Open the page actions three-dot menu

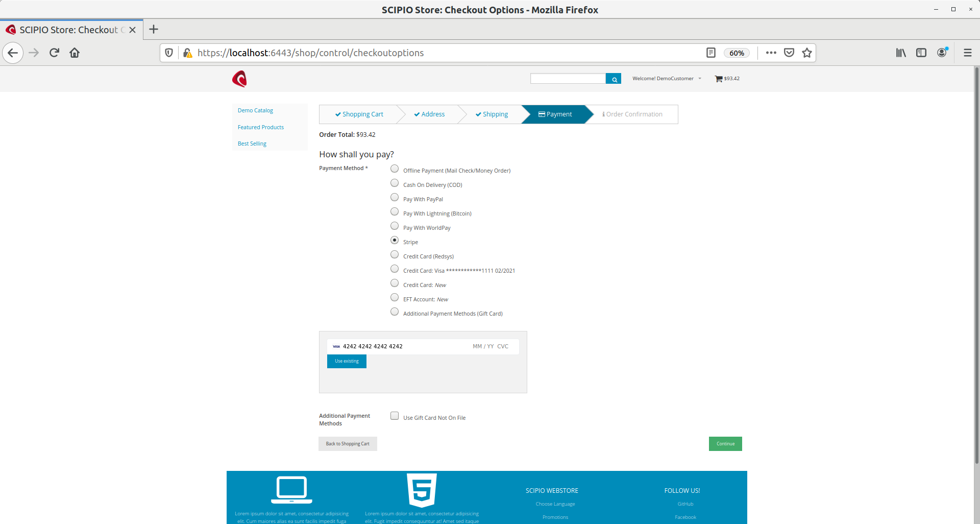[x=771, y=53]
